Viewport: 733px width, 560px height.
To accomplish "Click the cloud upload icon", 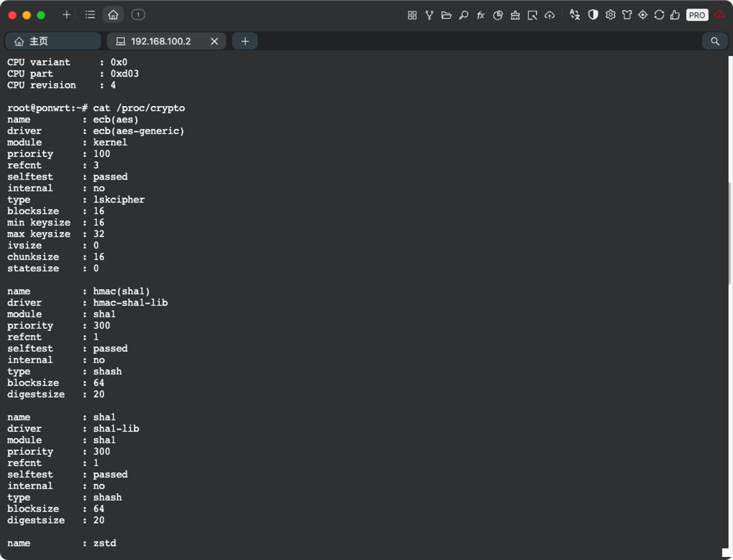I will pyautogui.click(x=549, y=15).
